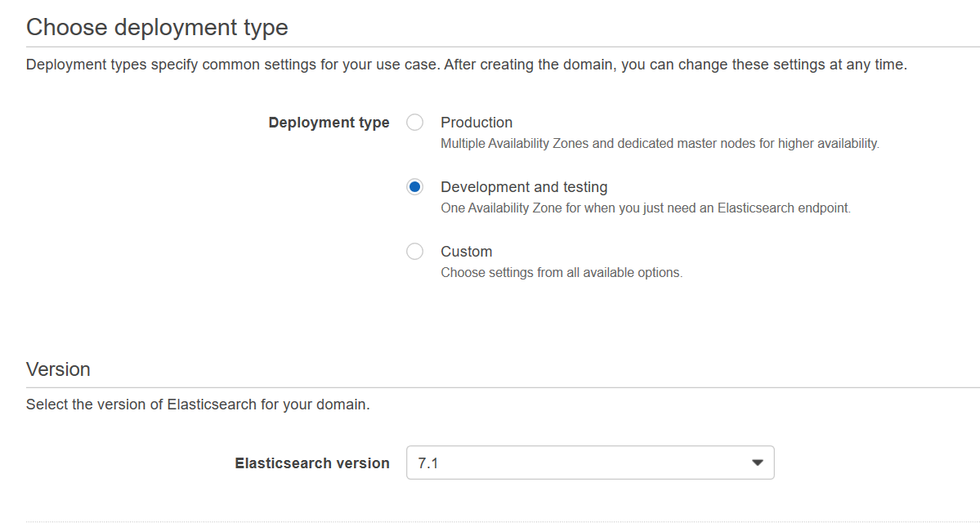Click the Version section heading
Image resolution: width=980 pixels, height=523 pixels.
click(x=58, y=369)
